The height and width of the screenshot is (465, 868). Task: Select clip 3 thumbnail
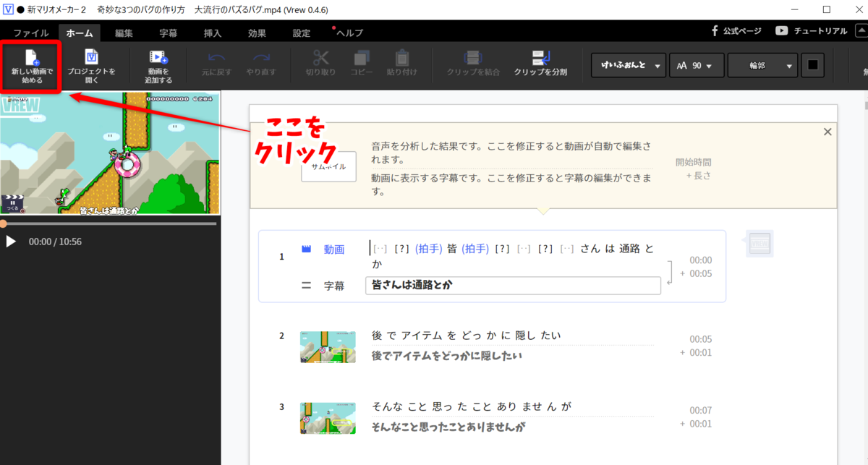coord(328,418)
